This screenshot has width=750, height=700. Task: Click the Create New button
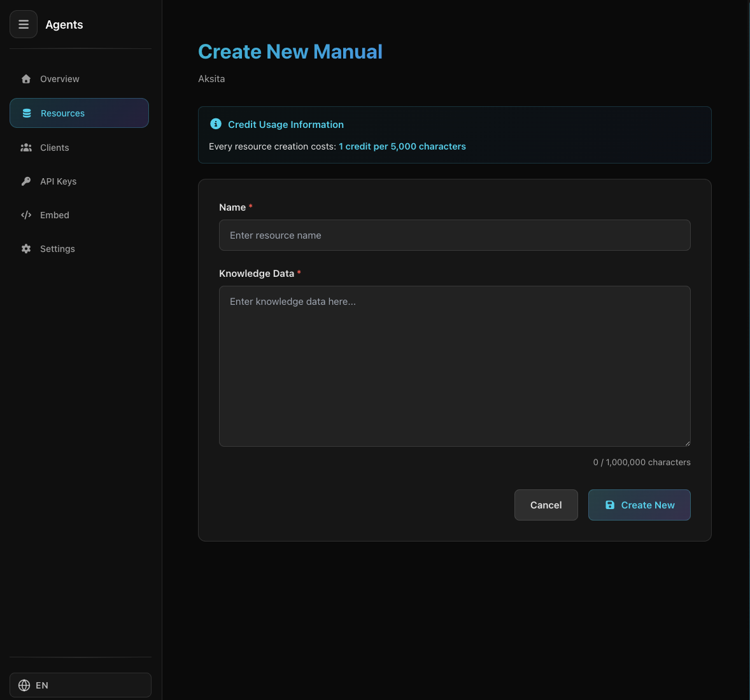pyautogui.click(x=639, y=505)
